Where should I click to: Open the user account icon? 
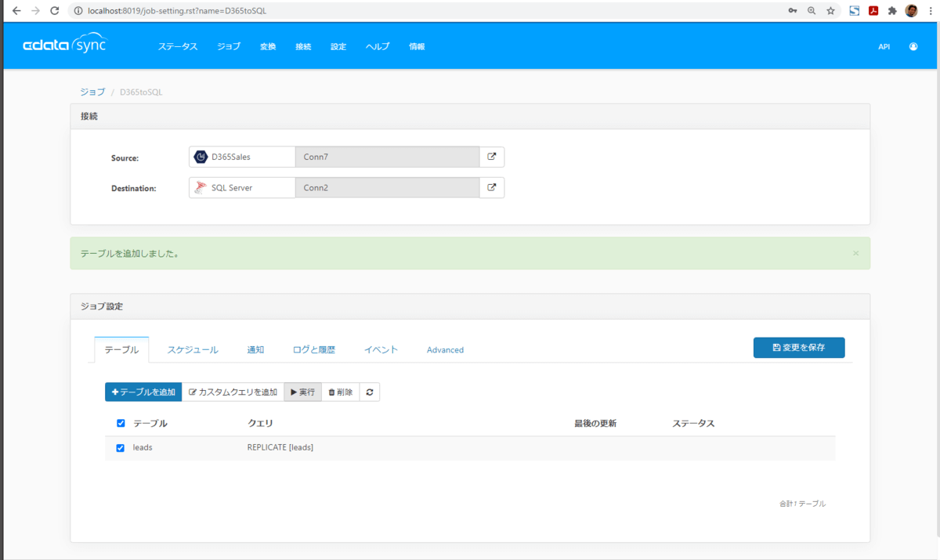pyautogui.click(x=913, y=46)
